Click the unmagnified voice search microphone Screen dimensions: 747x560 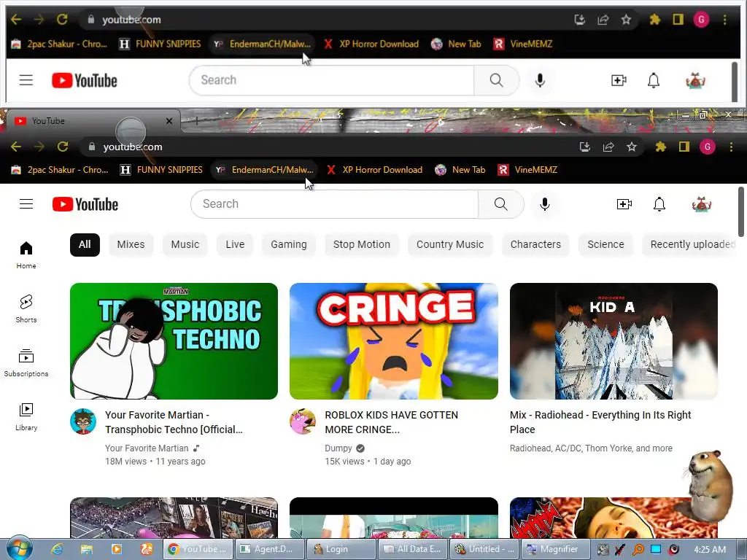point(545,204)
